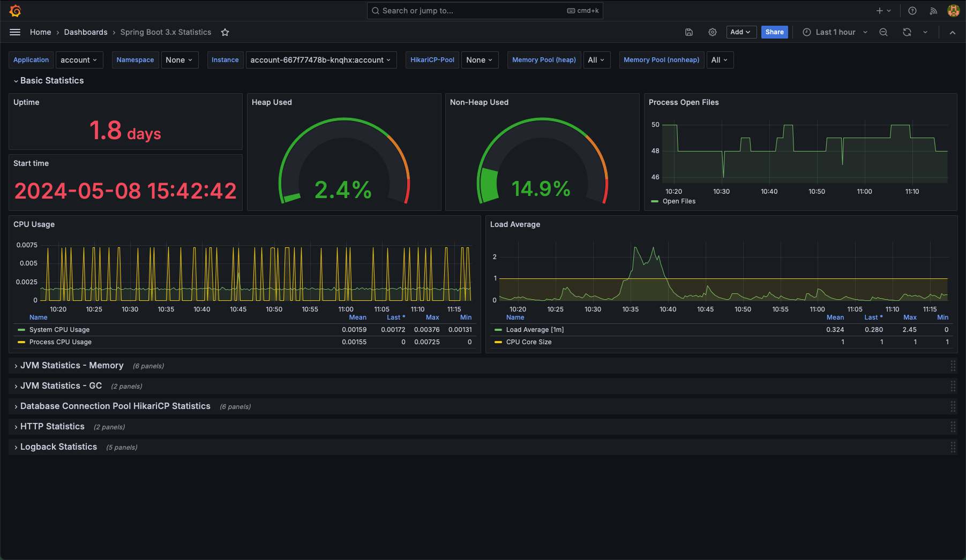Go to Dashboards breadcrumb
Viewport: 966px width, 560px height.
(x=86, y=32)
